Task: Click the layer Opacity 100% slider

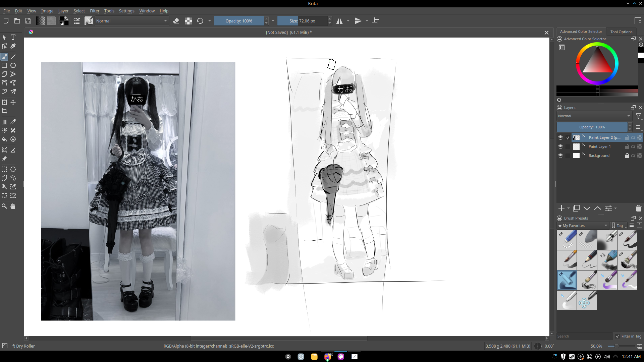Action: [x=592, y=127]
